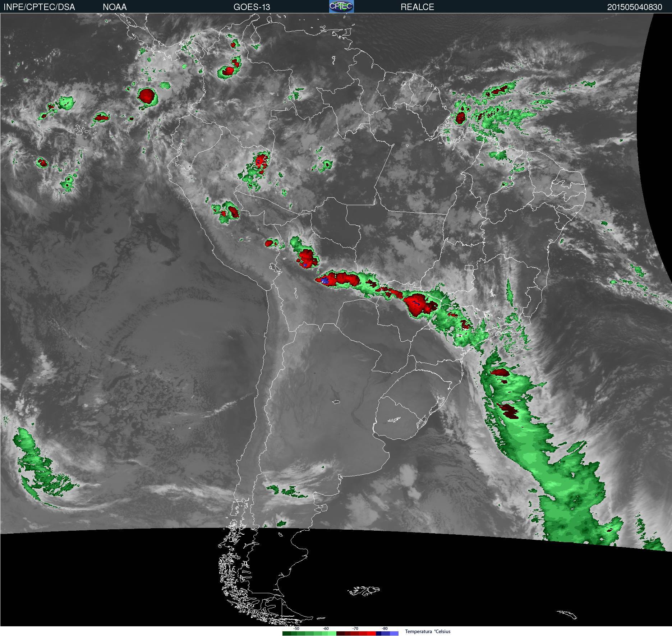Click the -60 value on the legend

pyautogui.click(x=326, y=629)
